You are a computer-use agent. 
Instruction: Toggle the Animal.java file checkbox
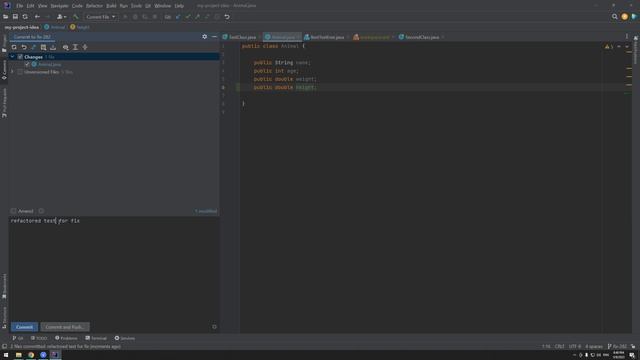click(27, 64)
